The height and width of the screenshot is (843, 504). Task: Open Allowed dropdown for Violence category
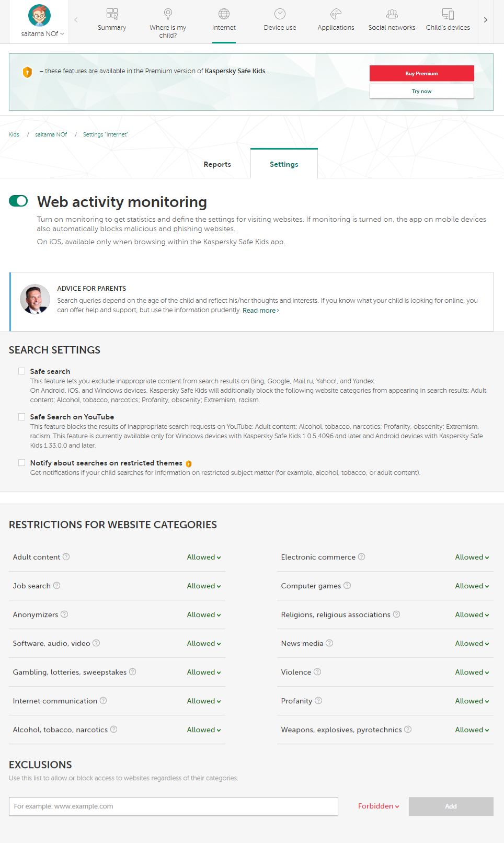tap(472, 673)
